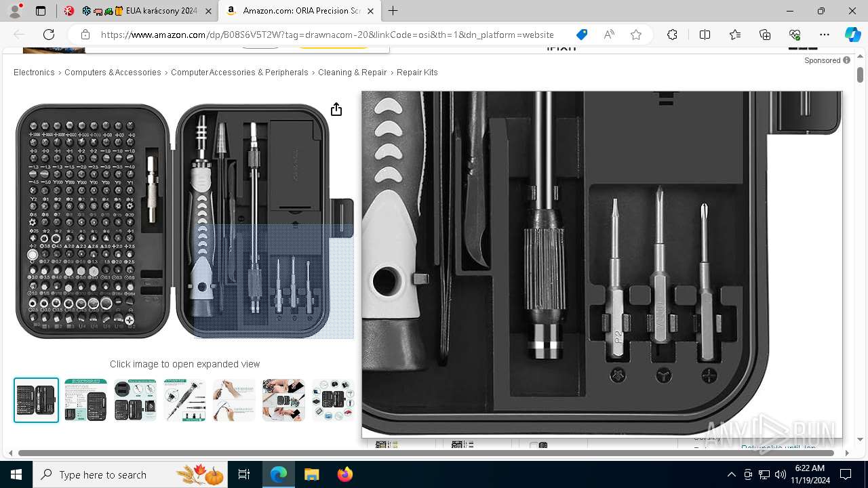Activate Read aloud icon in address bar
The height and width of the screenshot is (488, 868).
[609, 35]
